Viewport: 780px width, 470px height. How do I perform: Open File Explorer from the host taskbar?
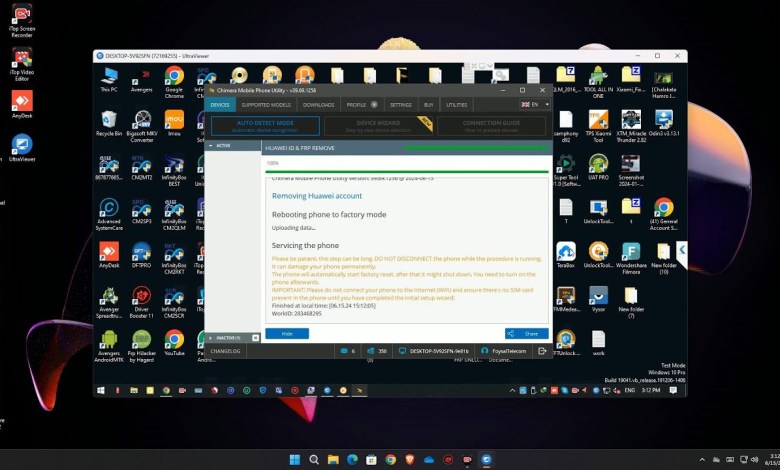tap(333, 460)
